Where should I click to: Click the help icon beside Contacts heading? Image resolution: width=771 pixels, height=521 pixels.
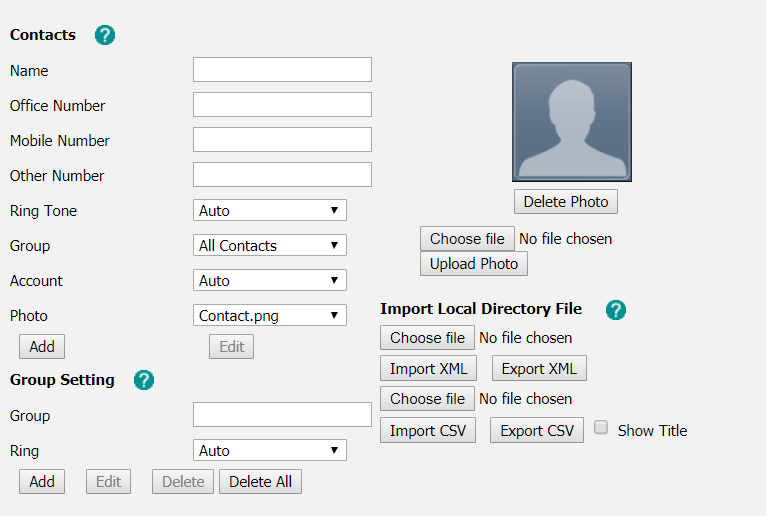pos(105,35)
